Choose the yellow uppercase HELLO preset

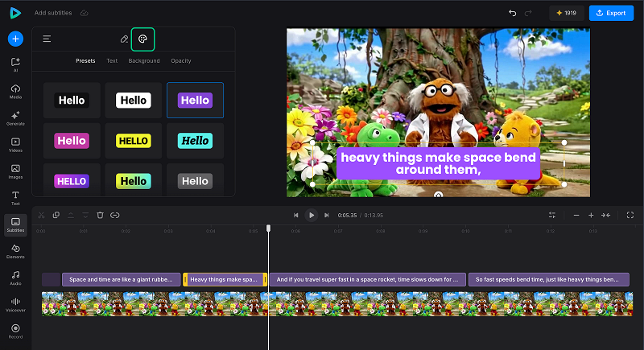point(134,141)
